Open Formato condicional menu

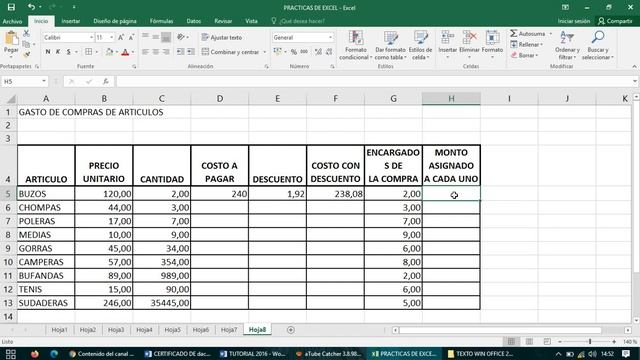click(x=356, y=45)
